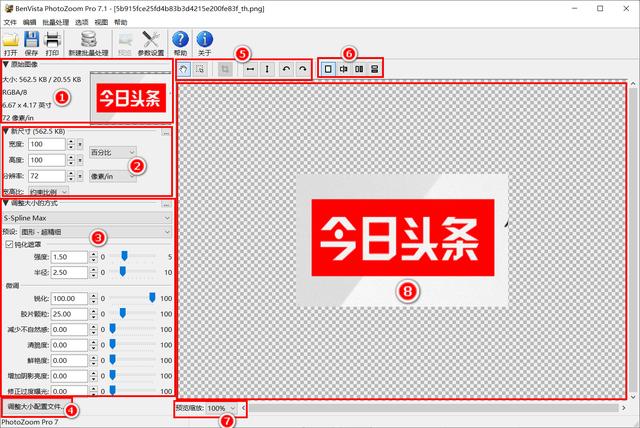640x428 pixels.
Task: Open the 帮助 menu in menu bar
Action: coord(120,22)
